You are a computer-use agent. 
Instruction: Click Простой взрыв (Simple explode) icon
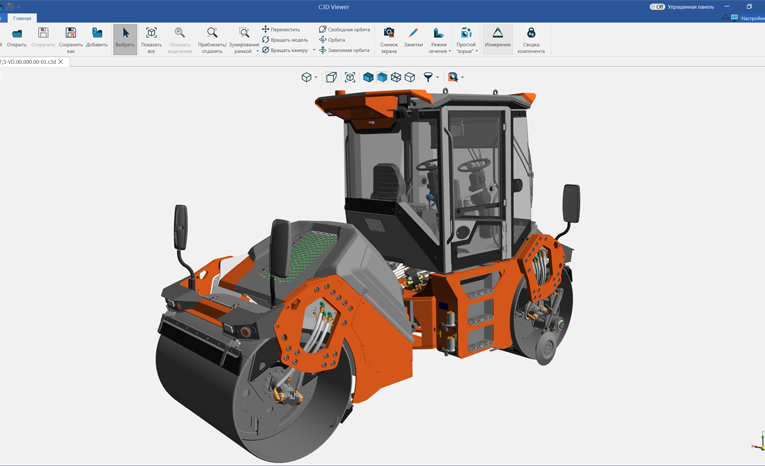coord(466,33)
